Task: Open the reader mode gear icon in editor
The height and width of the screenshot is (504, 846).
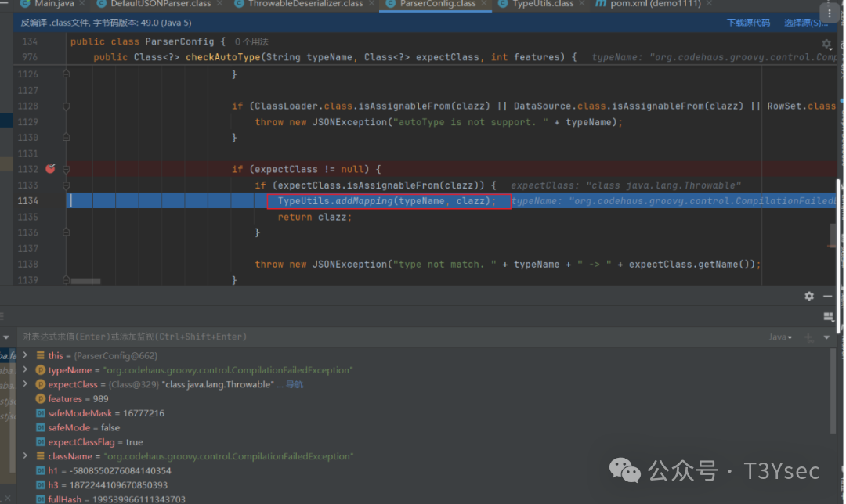Action: coord(826,44)
